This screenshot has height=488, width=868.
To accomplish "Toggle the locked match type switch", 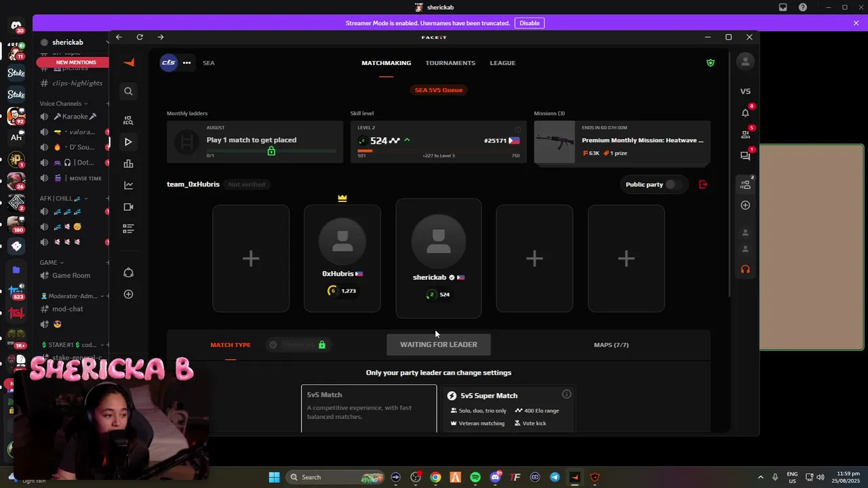I will coord(298,344).
